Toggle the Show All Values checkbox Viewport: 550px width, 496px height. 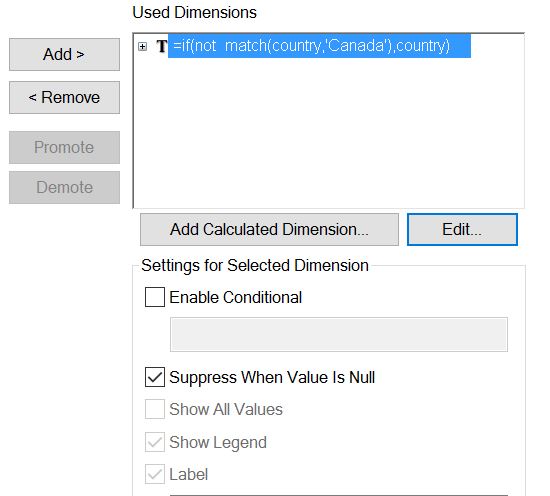click(x=155, y=409)
